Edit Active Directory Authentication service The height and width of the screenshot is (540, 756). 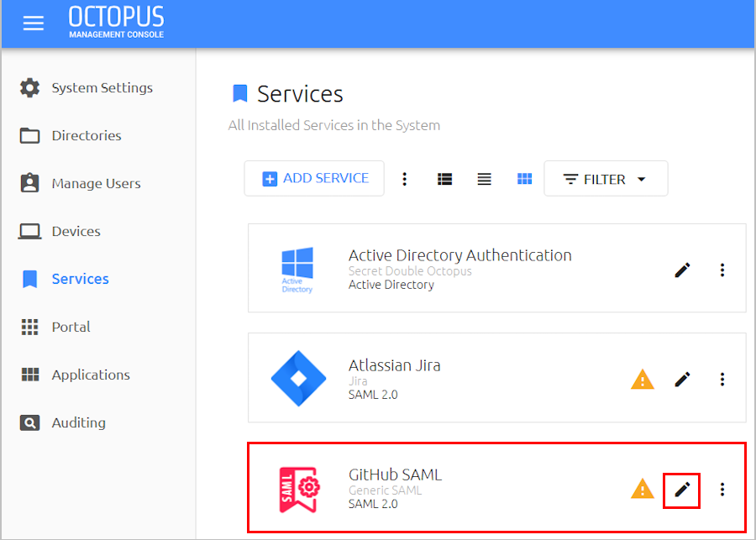[682, 270]
